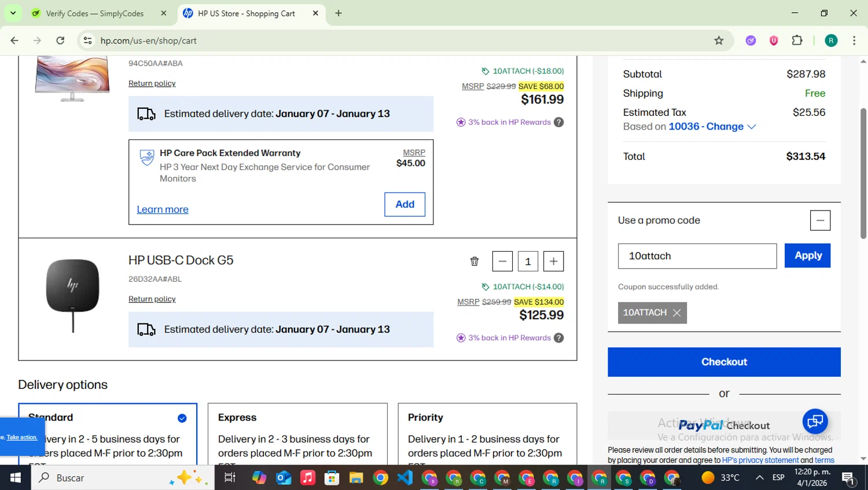Open File Explorer from taskbar
Screen dimensions: 868x490
[x=356, y=478]
